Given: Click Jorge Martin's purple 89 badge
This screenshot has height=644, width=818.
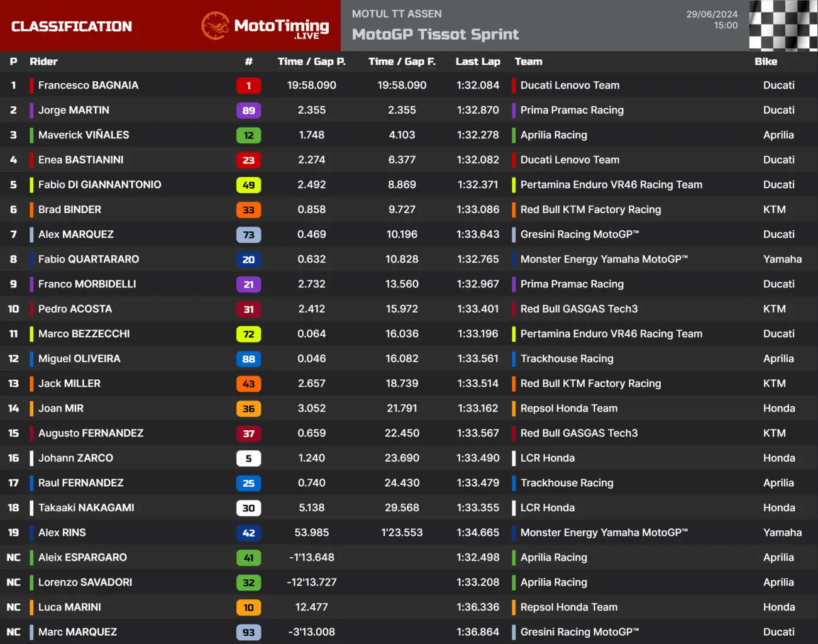Looking at the screenshot, I should point(248,111).
